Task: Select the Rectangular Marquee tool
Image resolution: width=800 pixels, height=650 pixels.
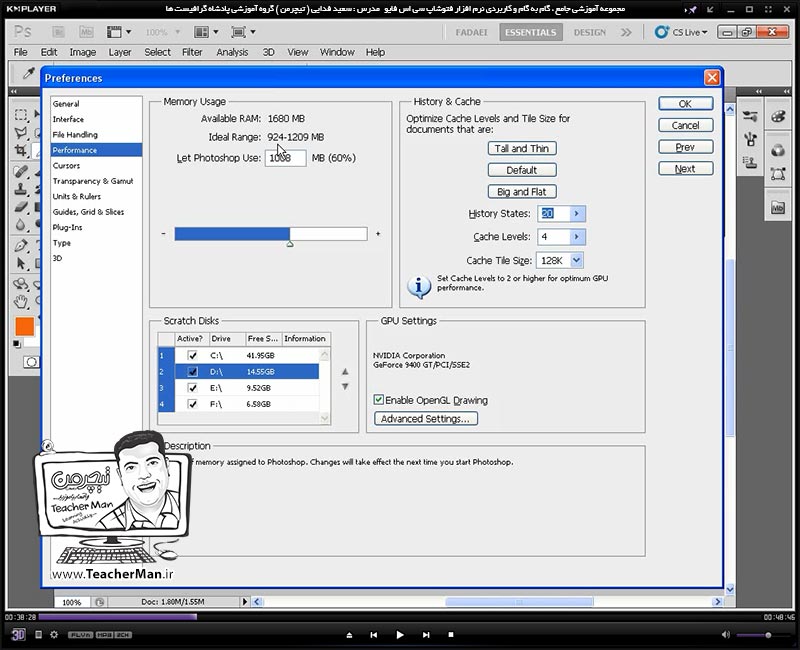Action: pyautogui.click(x=21, y=114)
